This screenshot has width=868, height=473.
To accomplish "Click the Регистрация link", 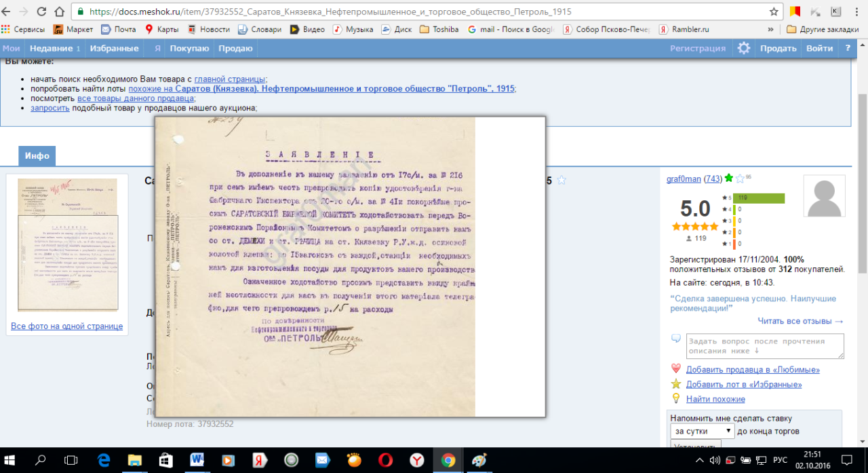I will pos(698,48).
